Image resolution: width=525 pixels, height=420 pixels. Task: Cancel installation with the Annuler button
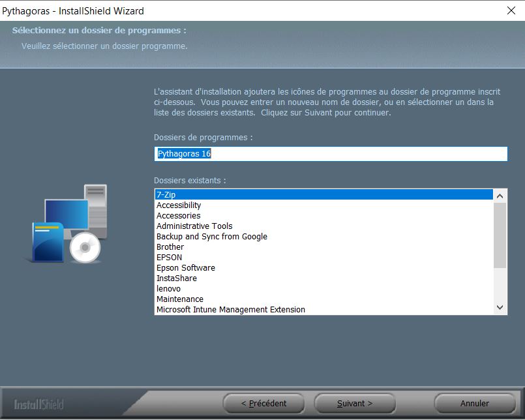475,403
